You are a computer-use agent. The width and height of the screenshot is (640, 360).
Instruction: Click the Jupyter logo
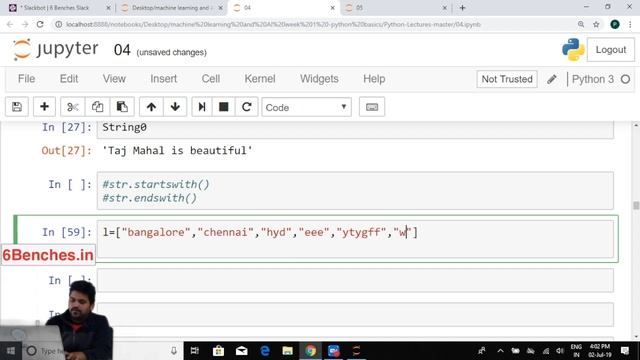click(x=55, y=50)
